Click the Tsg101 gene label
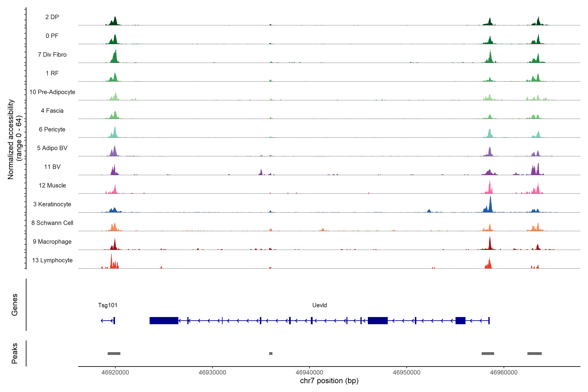Screen dimensions: 588x392 (107, 305)
